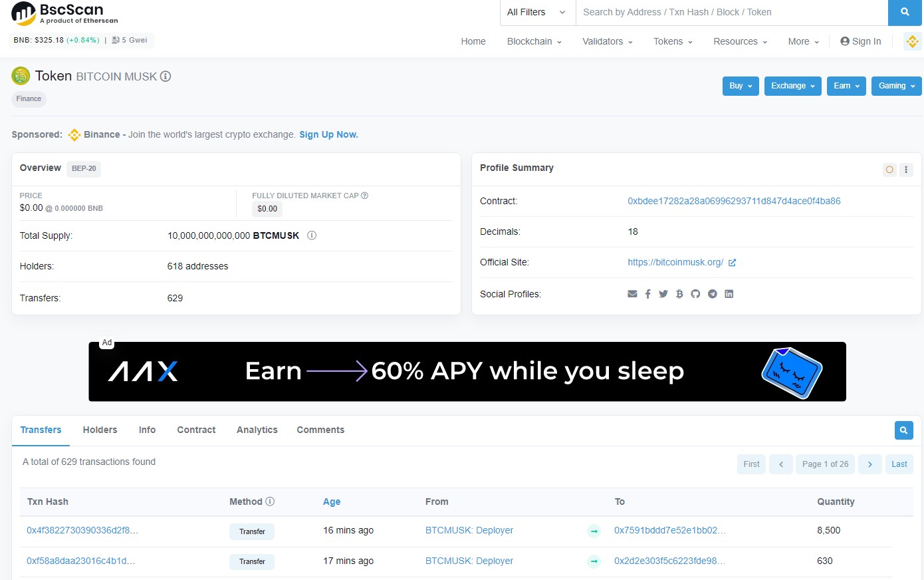Open the GitHub social profile icon
Image resolution: width=924 pixels, height=580 pixels.
(695, 294)
